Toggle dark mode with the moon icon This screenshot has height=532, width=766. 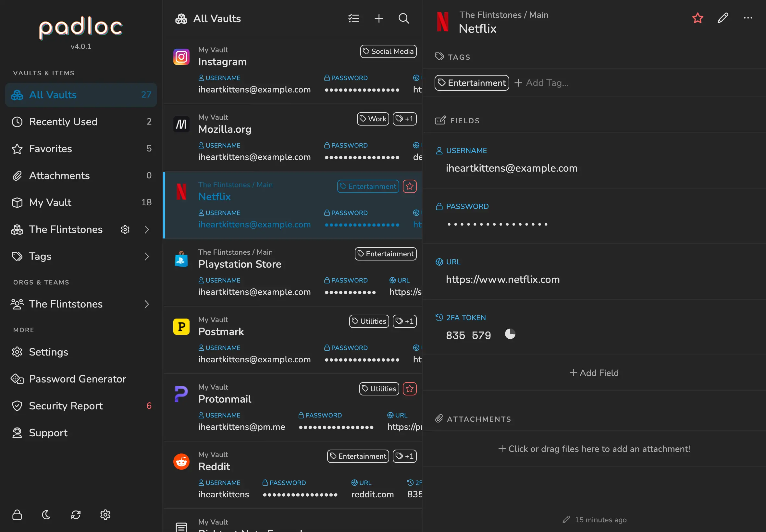(46, 515)
